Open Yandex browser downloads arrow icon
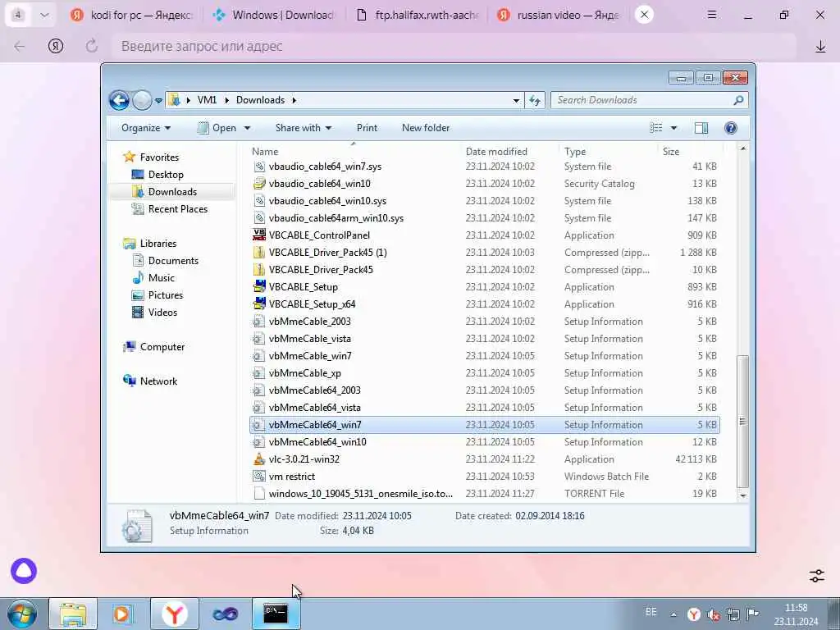Viewport: 840px width, 630px height. pyautogui.click(x=820, y=47)
